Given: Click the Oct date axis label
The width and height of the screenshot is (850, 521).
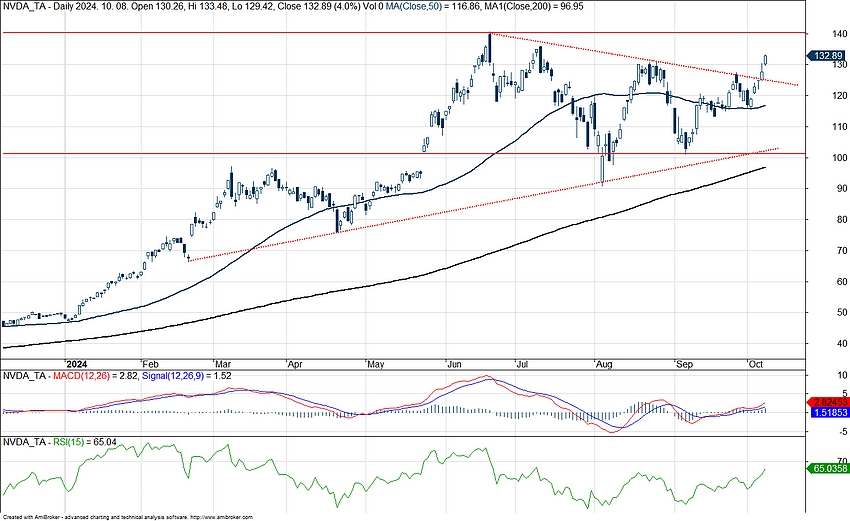Looking at the screenshot, I should tap(756, 364).
